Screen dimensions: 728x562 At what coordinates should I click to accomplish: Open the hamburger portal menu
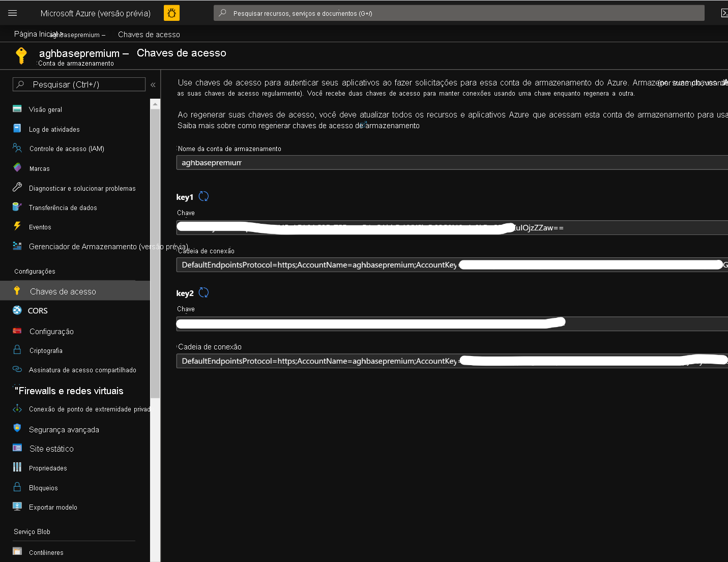[x=13, y=13]
